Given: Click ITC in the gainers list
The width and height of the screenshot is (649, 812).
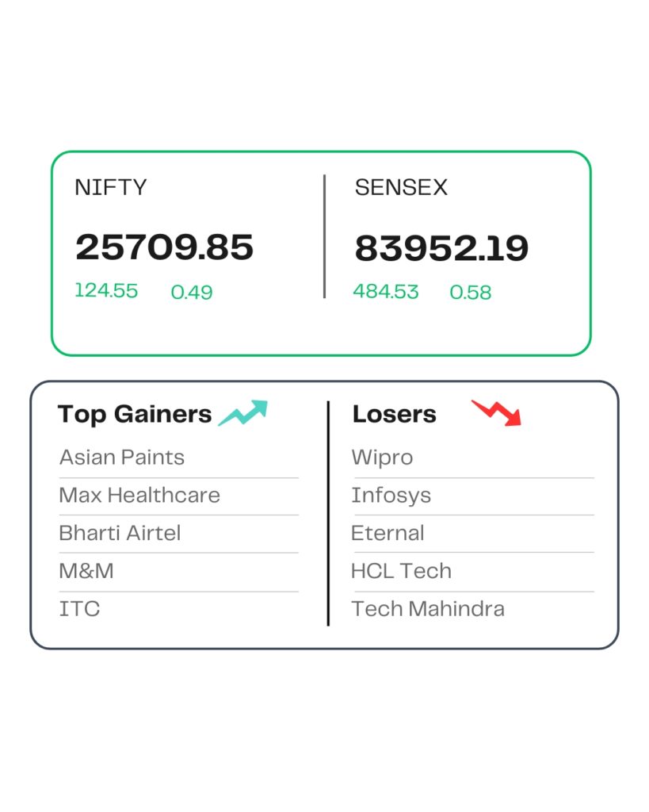Looking at the screenshot, I should [x=79, y=609].
